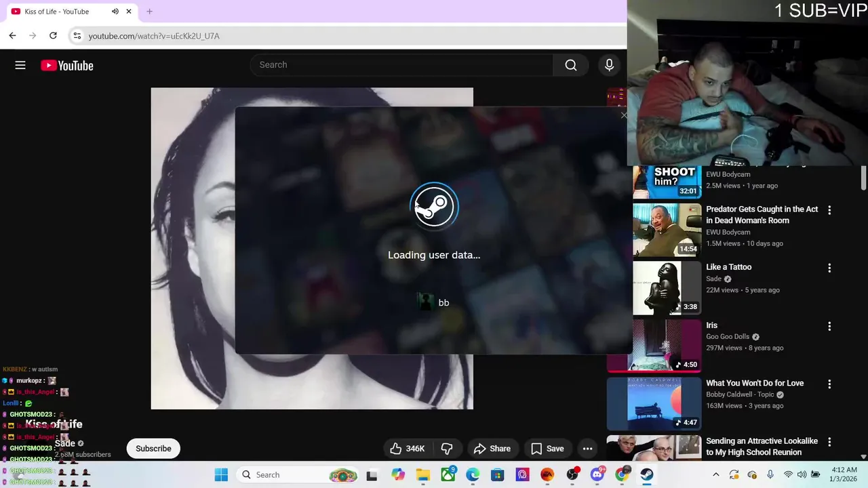
Task: Open OBS Studio from the taskbar
Action: tap(572, 475)
